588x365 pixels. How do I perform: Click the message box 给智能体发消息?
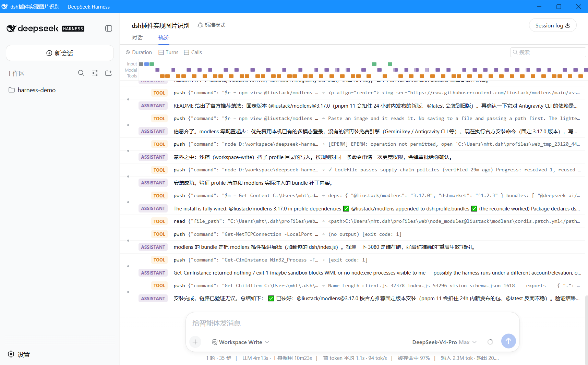352,323
